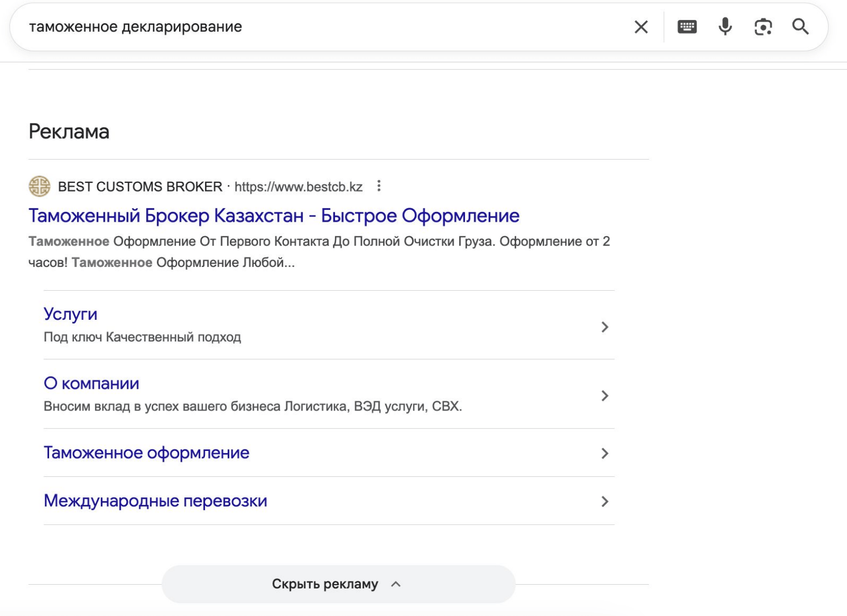Click the https://www.bestcb.kz URL text
Viewport: 847px width, 616px height.
pos(298,187)
